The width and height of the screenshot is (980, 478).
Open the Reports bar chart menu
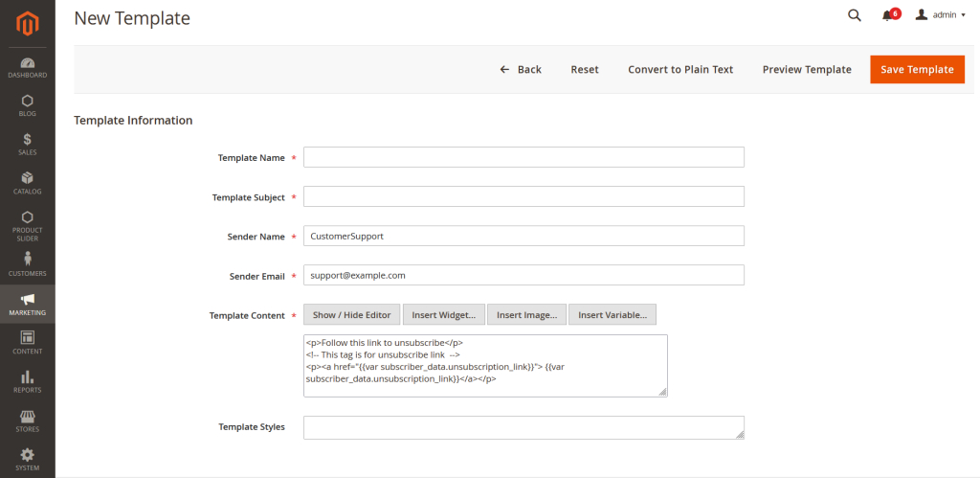(x=27, y=381)
